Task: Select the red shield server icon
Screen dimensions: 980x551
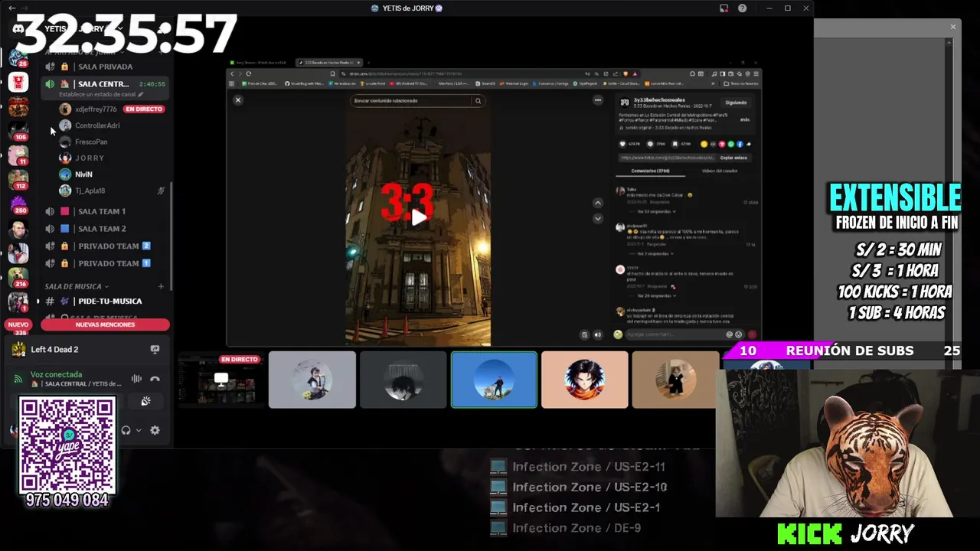Action: click(x=18, y=83)
